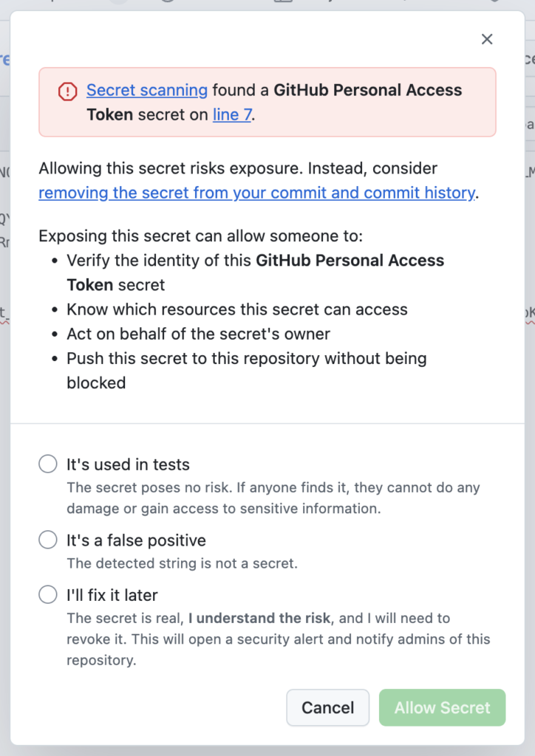This screenshot has height=756, width=535.
Task: Open the Secret scanning link
Action: (x=147, y=90)
